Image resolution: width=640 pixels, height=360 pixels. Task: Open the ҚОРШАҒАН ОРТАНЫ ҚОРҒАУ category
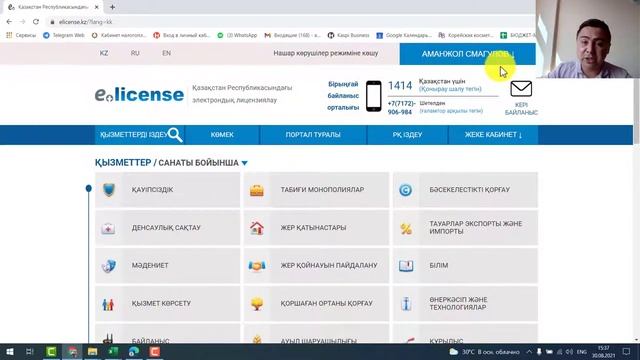(x=316, y=304)
